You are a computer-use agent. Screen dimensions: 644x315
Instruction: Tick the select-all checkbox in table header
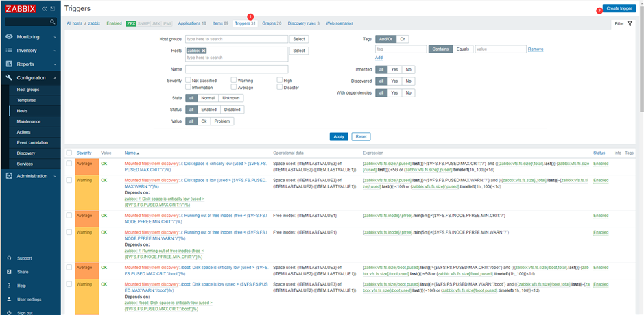(69, 153)
